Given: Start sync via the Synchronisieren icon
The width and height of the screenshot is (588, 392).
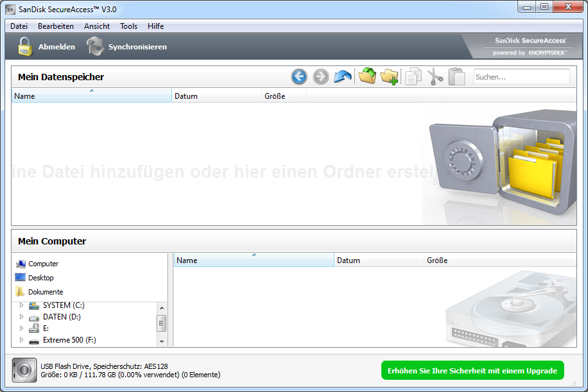Looking at the screenshot, I should coord(95,46).
